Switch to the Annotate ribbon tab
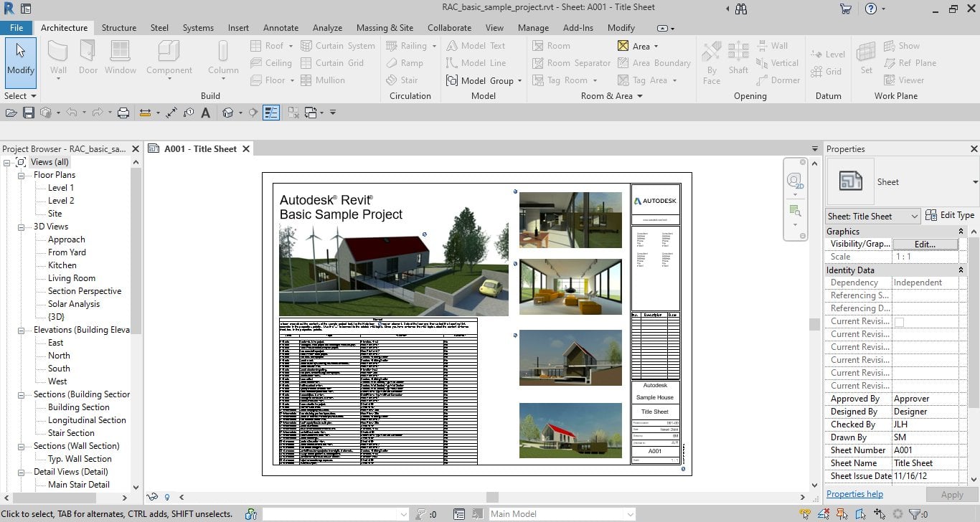Screen dimensions: 980x522 tap(281, 28)
